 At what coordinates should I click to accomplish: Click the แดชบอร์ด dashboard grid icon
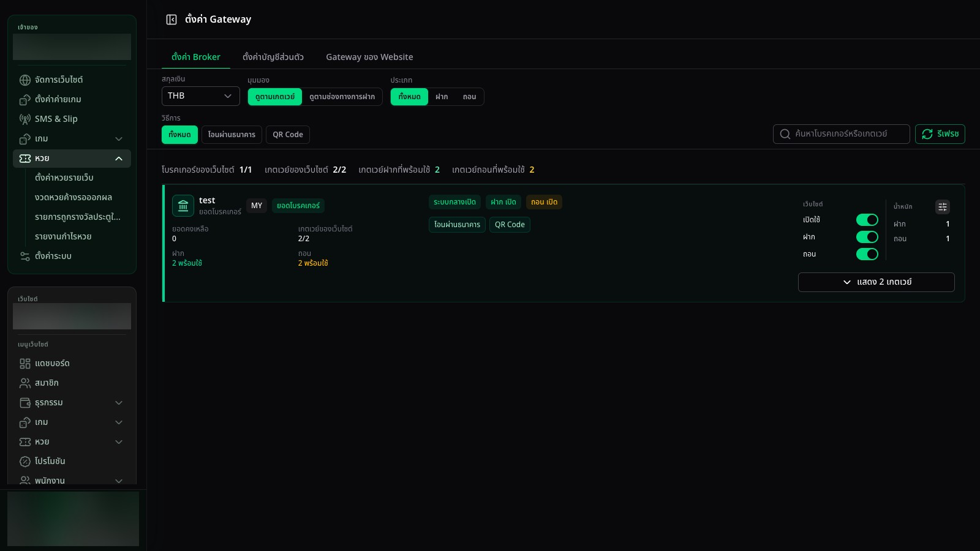[25, 364]
